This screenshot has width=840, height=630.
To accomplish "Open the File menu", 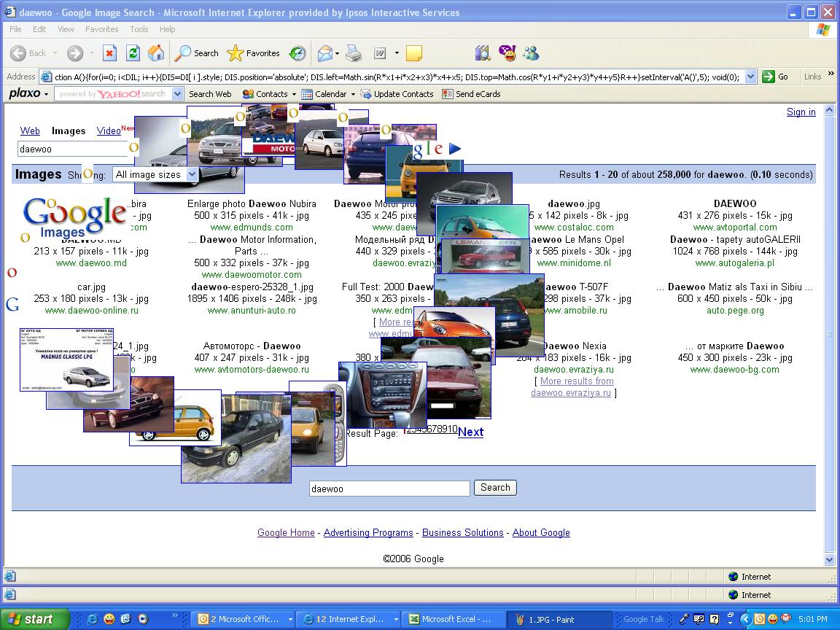I will click(15, 29).
